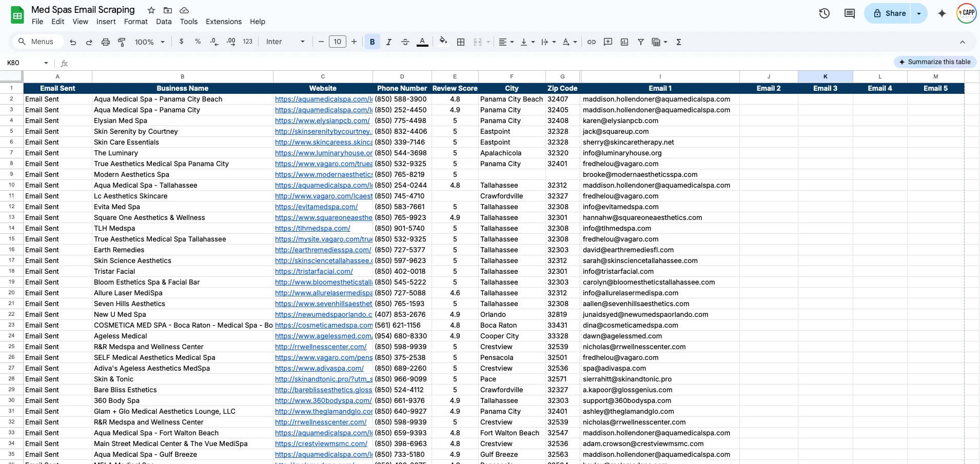
Task: Open the Extensions menu
Action: [224, 22]
